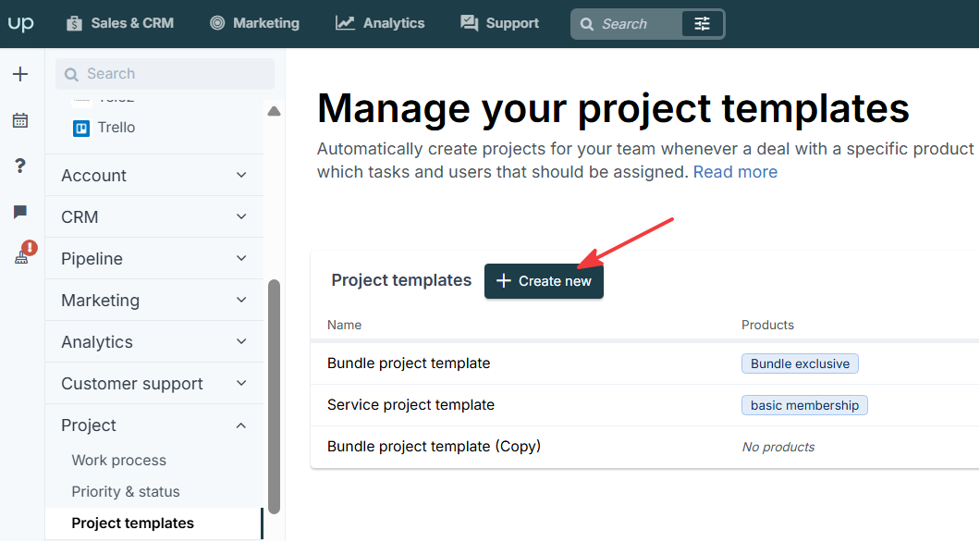Sort by the Name column header
Viewport: 980px width, 542px height.
344,325
